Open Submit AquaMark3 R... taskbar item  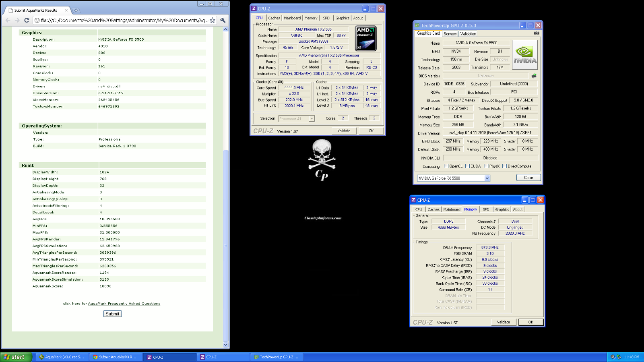(115, 357)
